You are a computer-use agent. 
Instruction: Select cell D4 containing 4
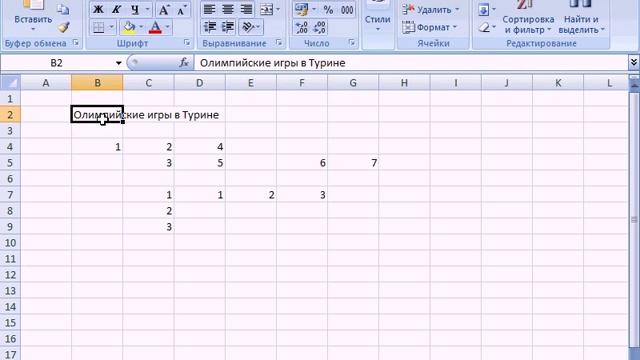pyautogui.click(x=200, y=147)
